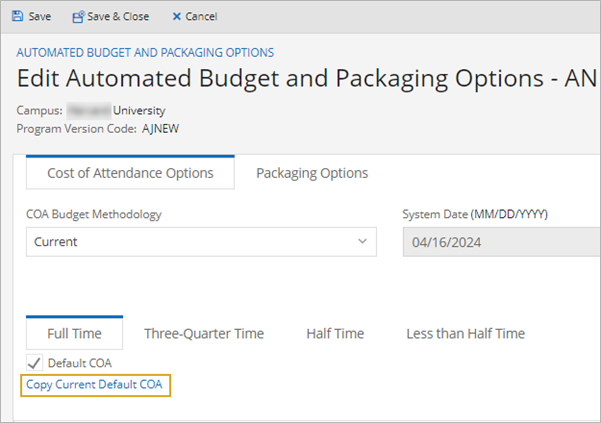Switch to the Packaging Options tab
601x423 pixels.
[312, 173]
